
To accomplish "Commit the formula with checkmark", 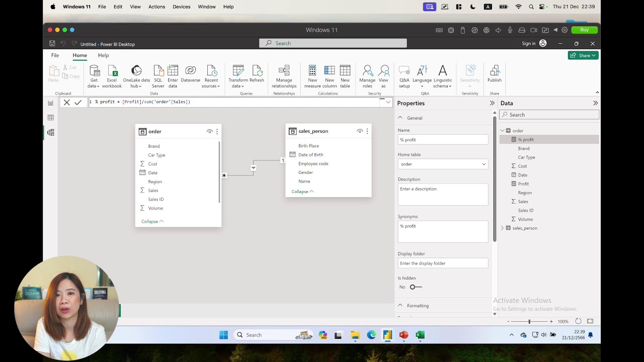I will coord(78,102).
